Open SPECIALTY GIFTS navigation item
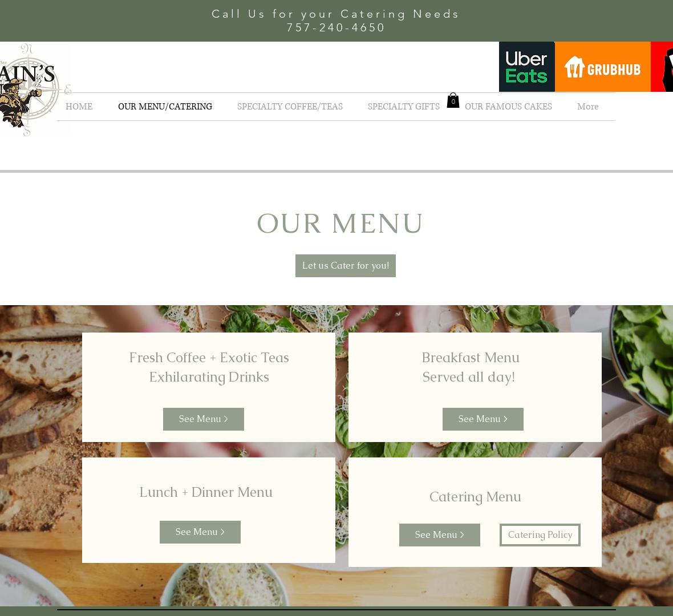 click(x=403, y=107)
